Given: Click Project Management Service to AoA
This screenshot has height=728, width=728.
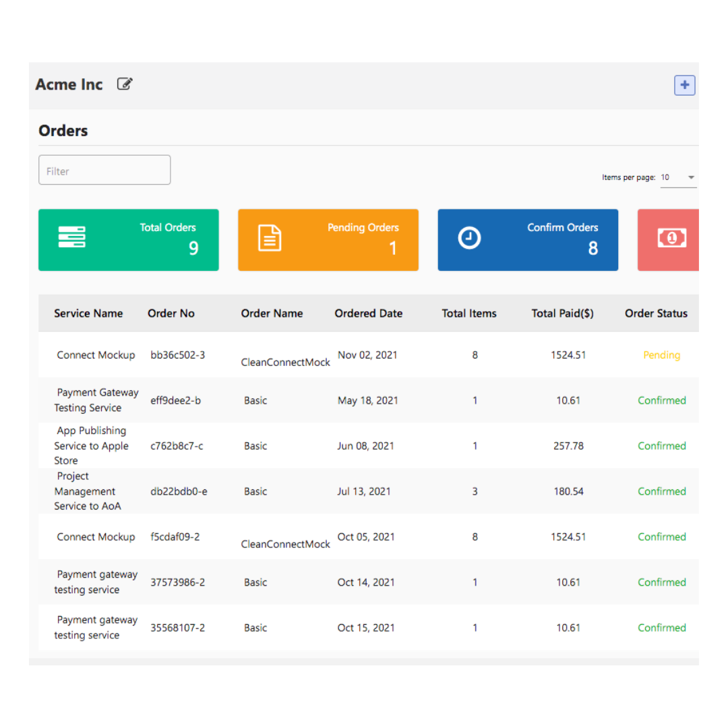Looking at the screenshot, I should coord(87,491).
